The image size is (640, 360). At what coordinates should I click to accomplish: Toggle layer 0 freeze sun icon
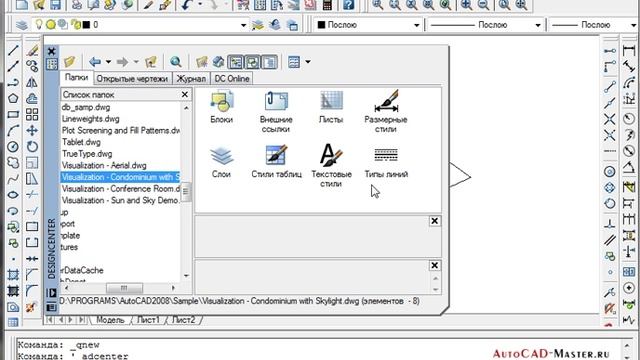click(51, 24)
